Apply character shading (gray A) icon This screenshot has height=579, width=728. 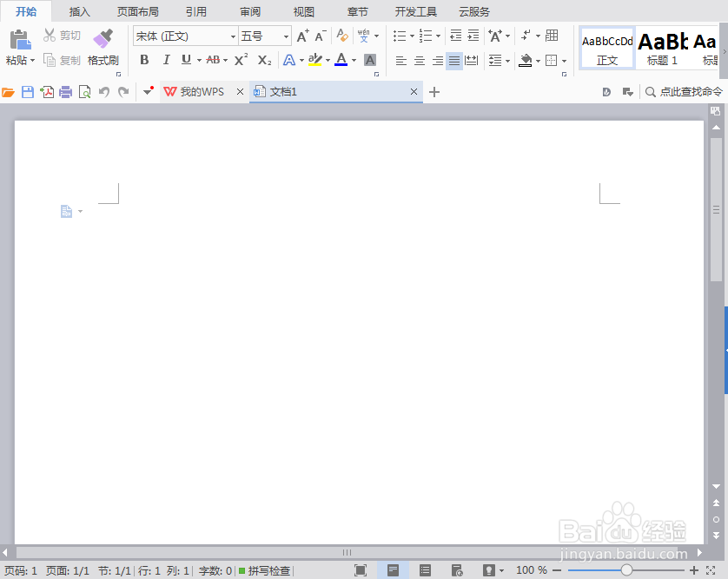(370, 60)
